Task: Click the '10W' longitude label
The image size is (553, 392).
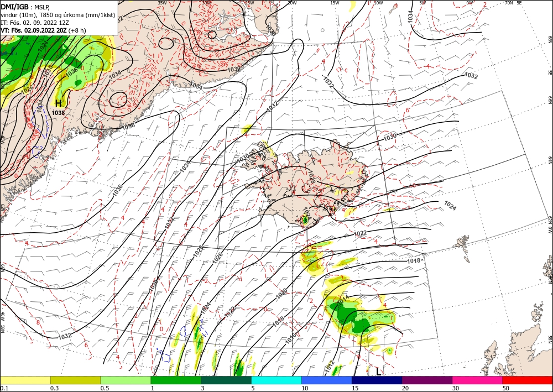Action: tap(378, 3)
